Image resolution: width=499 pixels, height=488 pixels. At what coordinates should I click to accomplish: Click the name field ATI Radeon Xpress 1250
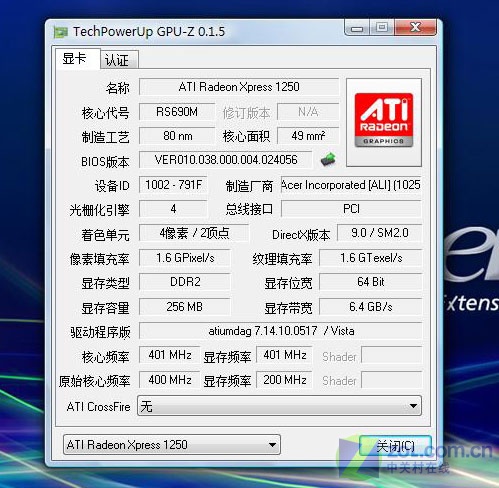pos(239,87)
